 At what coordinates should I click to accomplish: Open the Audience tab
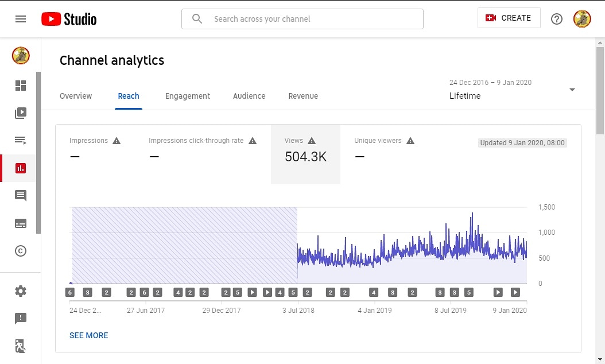point(249,96)
